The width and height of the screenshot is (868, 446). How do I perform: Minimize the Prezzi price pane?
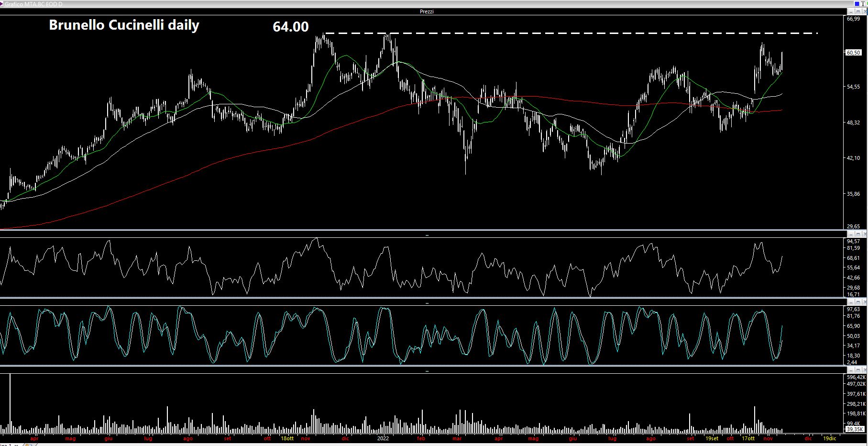coord(851,11)
